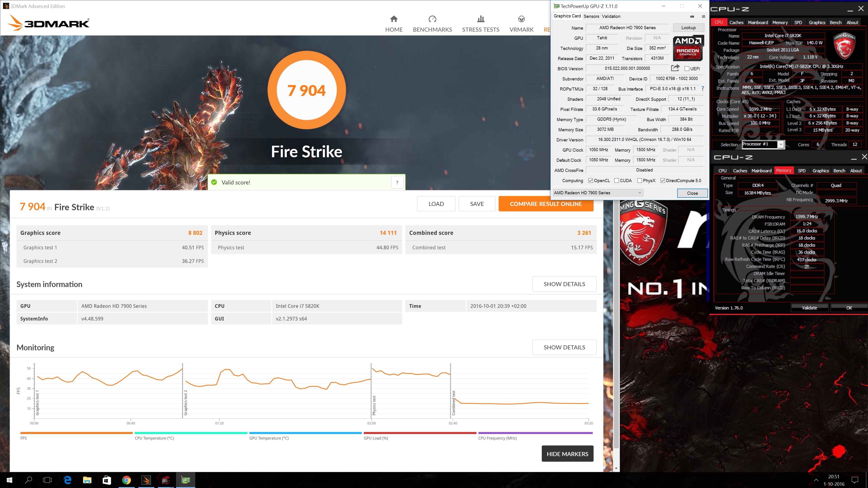The width and height of the screenshot is (868, 488).
Task: Click Physics test marker on chart
Action: tap(374, 405)
